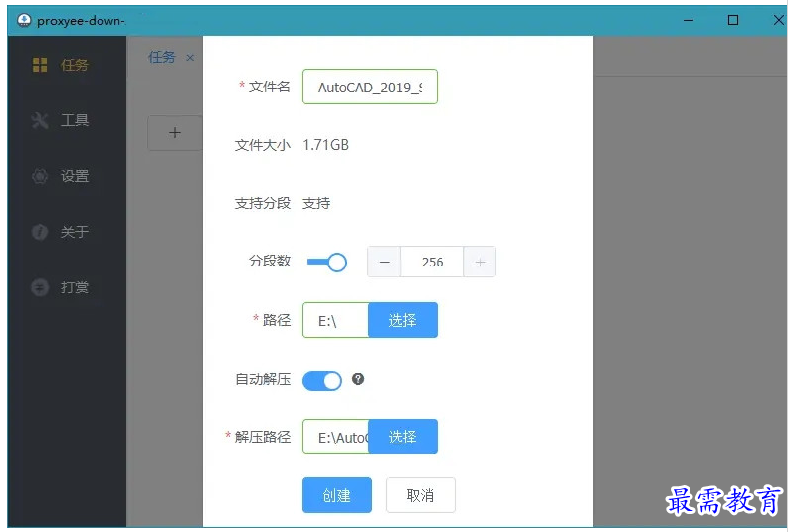The height and width of the screenshot is (532, 789).
Task: Click 选择 next to the 路径 field
Action: pos(403,320)
